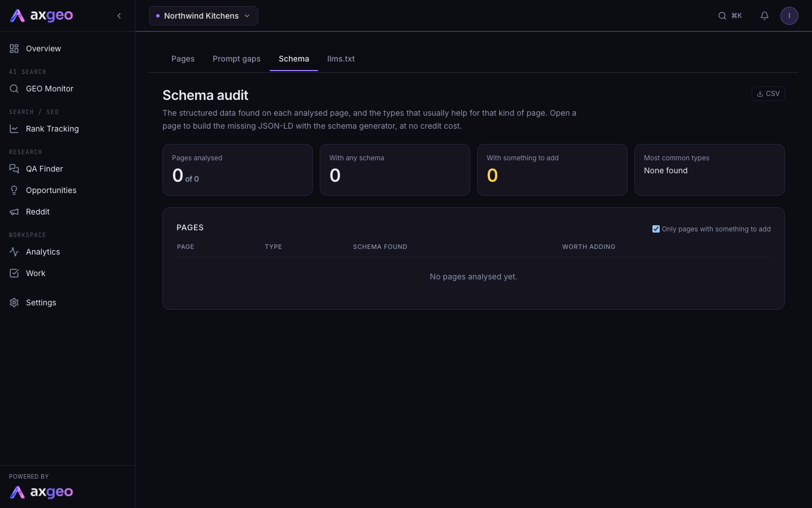Export schema audit as CSV
Image resolution: width=812 pixels, height=508 pixels.
[x=768, y=94]
